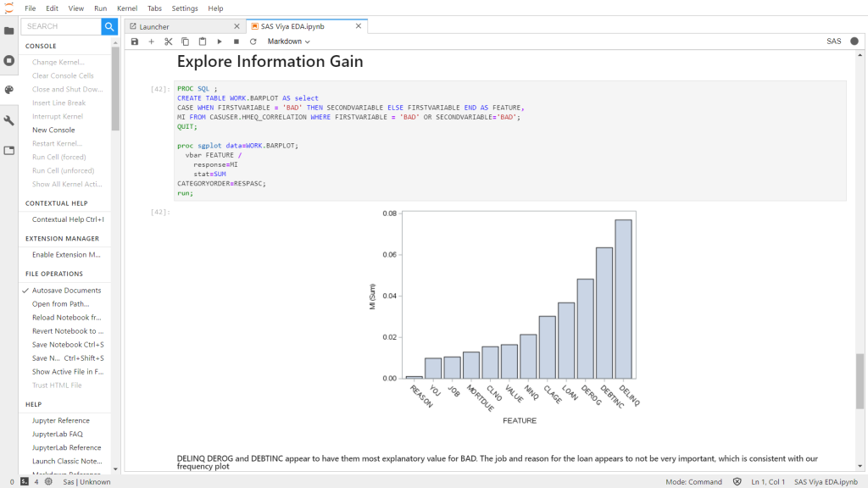This screenshot has height=488, width=868.
Task: Click the search magnifier button
Action: pyautogui.click(x=109, y=26)
